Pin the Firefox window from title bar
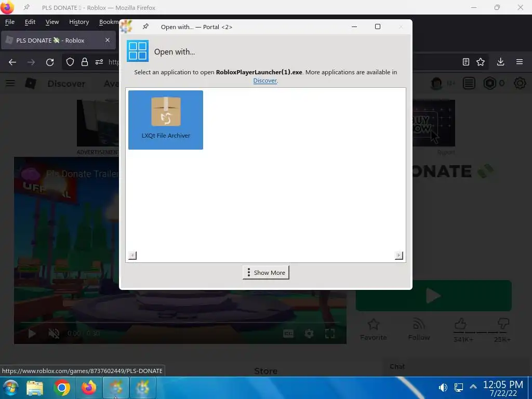This screenshot has height=399, width=532. pyautogui.click(x=26, y=7)
